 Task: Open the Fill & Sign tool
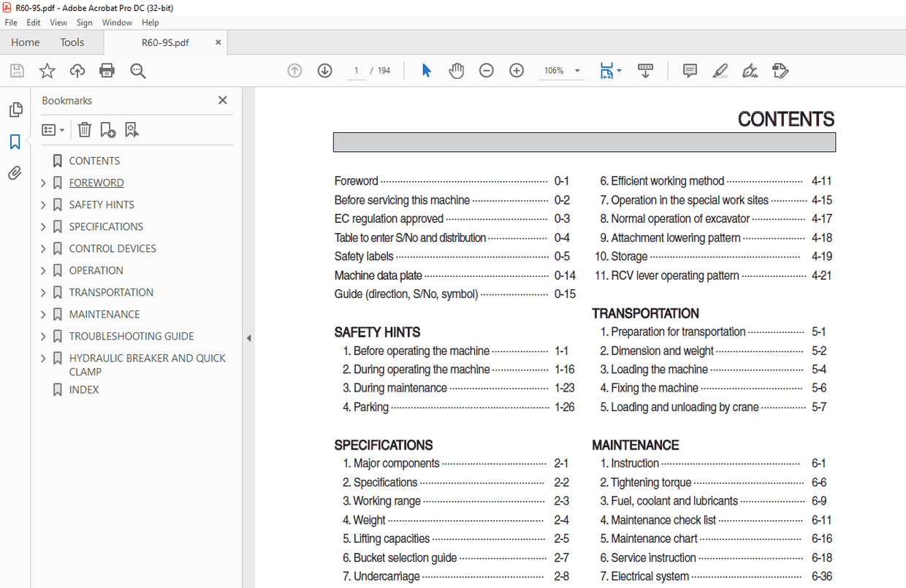[750, 70]
